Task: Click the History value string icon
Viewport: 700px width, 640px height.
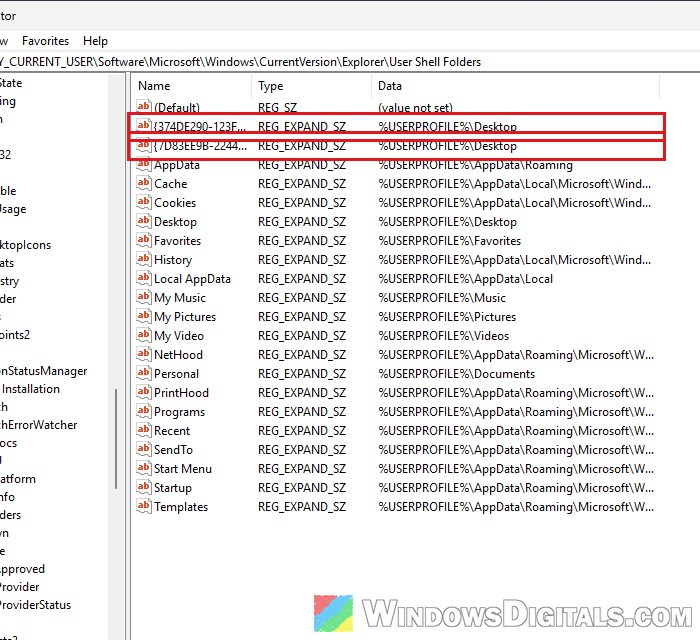Action: pos(143,259)
